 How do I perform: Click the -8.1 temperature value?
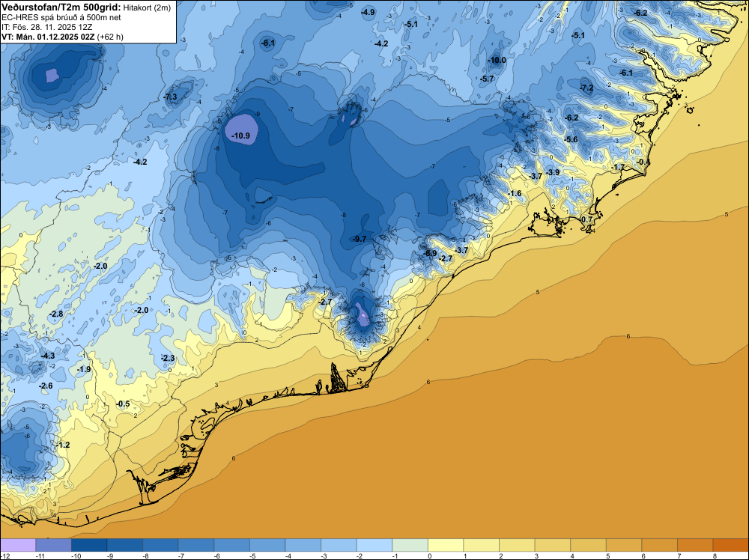(x=268, y=43)
